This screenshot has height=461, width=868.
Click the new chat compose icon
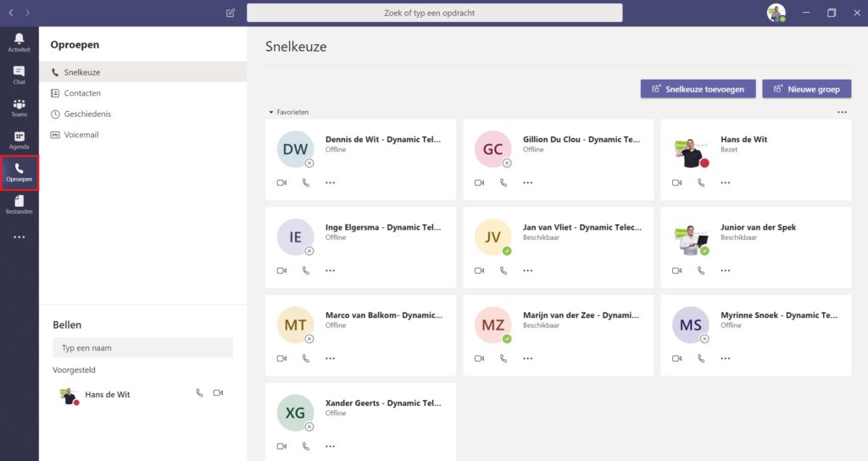(231, 13)
